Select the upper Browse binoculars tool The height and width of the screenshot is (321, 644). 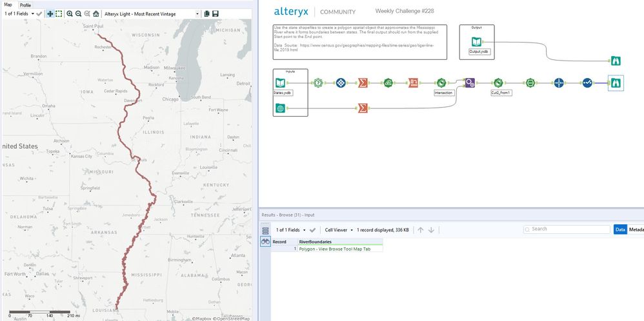click(616, 61)
